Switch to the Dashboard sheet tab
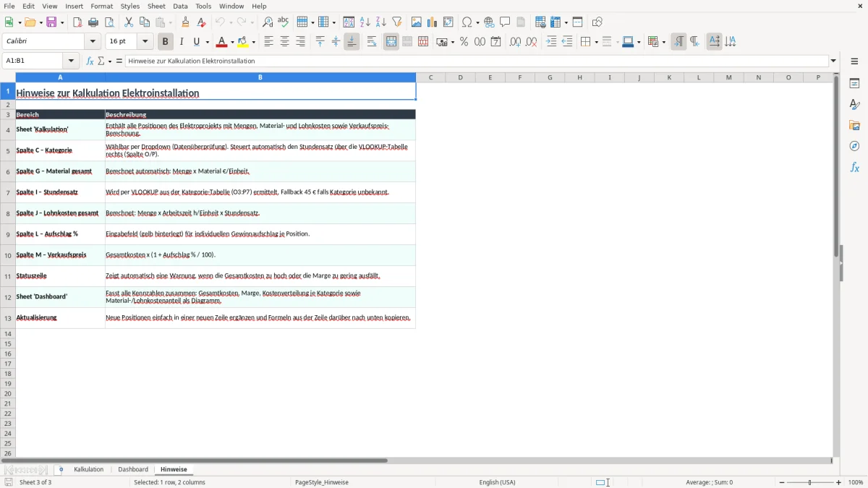Image resolution: width=868 pixels, height=488 pixels. tap(133, 470)
